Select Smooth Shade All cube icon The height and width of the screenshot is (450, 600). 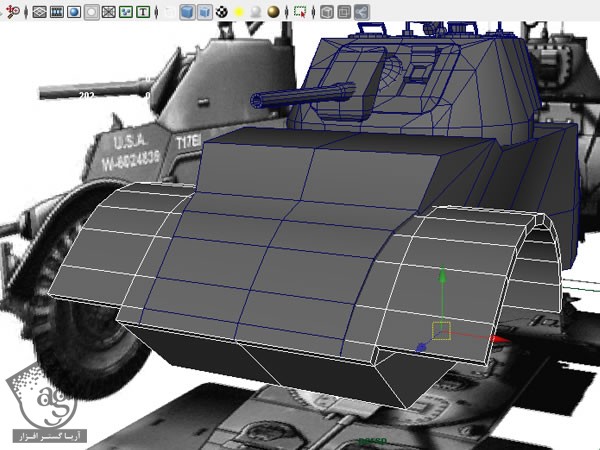coord(187,13)
